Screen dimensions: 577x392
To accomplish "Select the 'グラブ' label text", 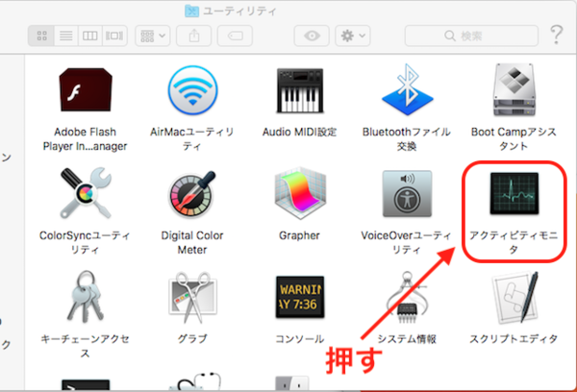I will tap(192, 339).
